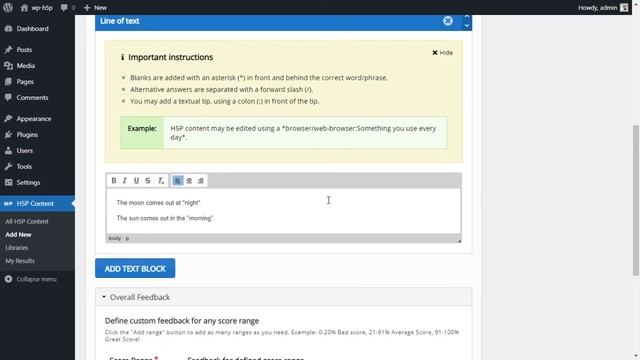The height and width of the screenshot is (360, 640).
Task: Click the ADD TEXT BLOCK button
Action: tap(135, 268)
